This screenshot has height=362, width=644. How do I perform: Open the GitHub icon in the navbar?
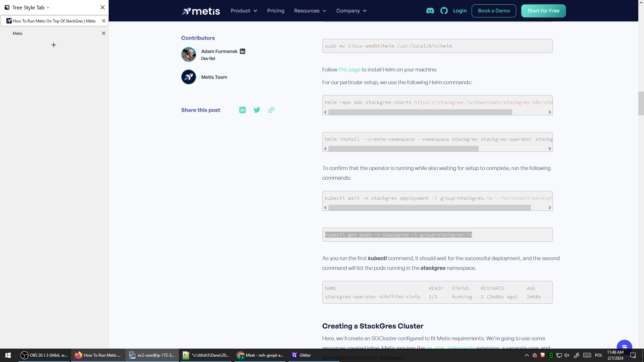coord(444,11)
